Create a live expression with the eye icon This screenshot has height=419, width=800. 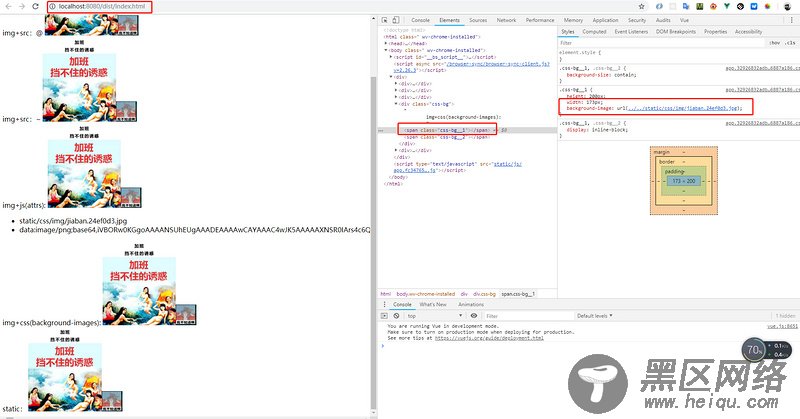click(474, 316)
